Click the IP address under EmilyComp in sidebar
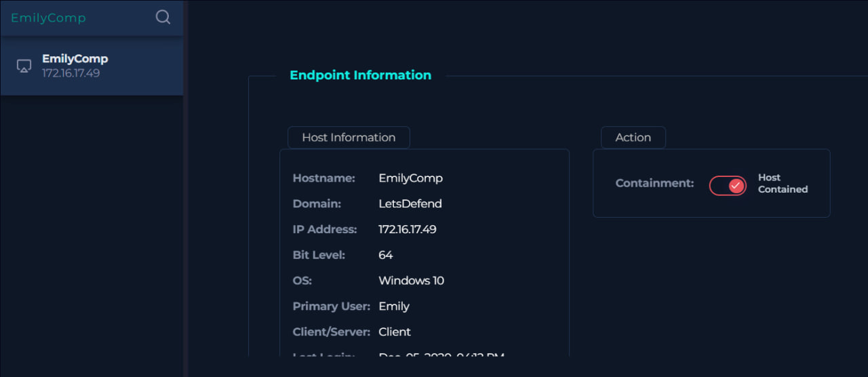Viewport: 868px width, 377px height. (x=71, y=73)
